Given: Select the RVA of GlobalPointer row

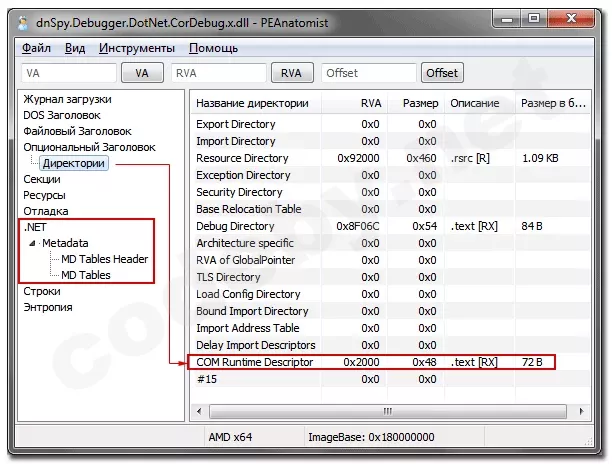Looking at the screenshot, I should click(x=390, y=260).
